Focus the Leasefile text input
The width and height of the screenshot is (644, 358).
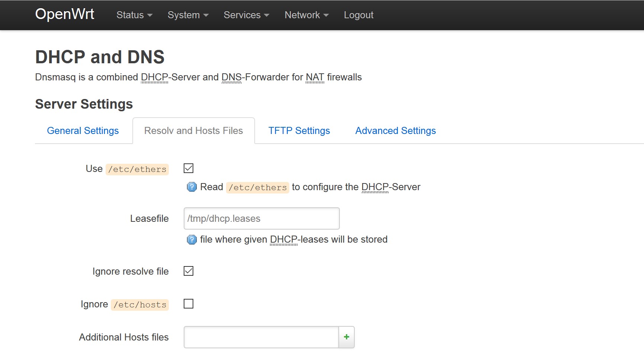point(261,218)
